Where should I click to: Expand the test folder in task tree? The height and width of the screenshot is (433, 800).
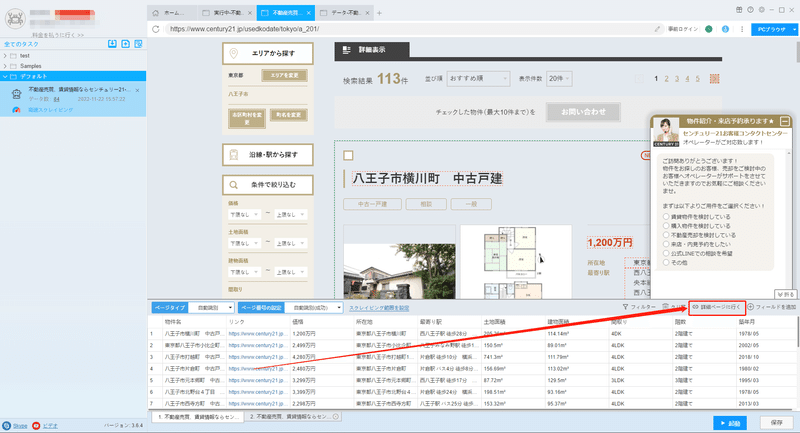tap(5, 56)
